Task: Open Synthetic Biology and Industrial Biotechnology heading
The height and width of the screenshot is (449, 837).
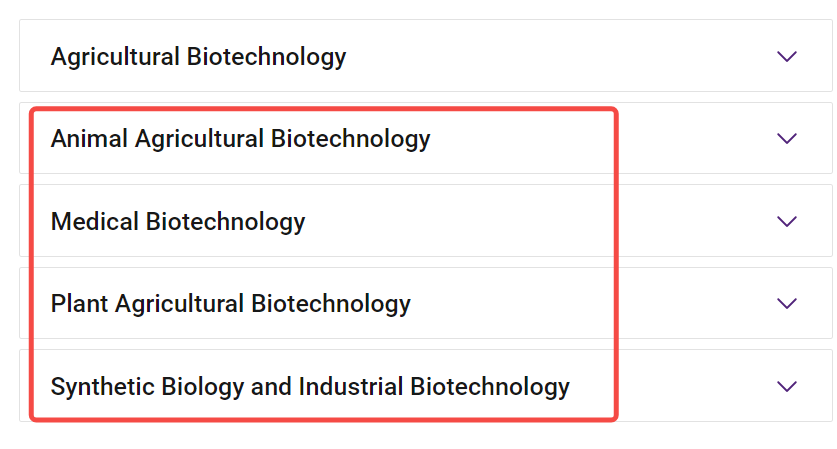Action: [310, 386]
